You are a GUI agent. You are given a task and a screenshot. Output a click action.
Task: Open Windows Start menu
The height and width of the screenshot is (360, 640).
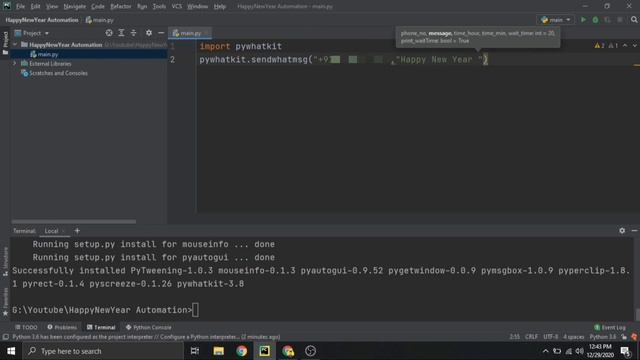11,351
